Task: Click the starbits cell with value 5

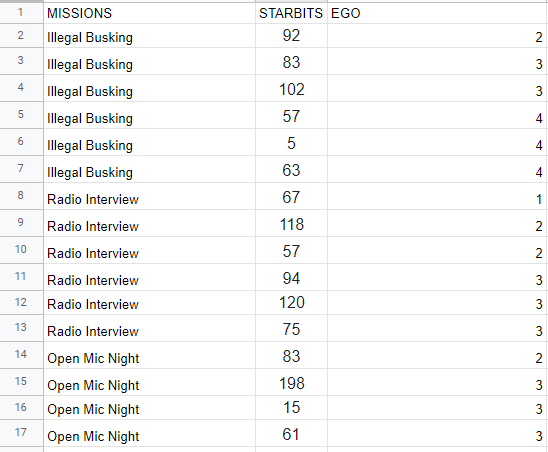Action: [x=291, y=142]
